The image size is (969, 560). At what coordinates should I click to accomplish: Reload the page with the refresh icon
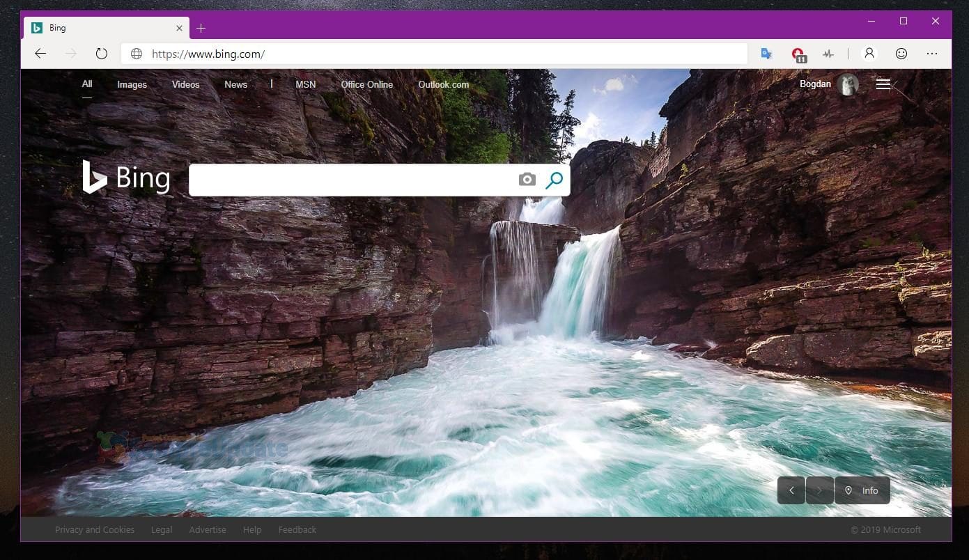pos(102,54)
